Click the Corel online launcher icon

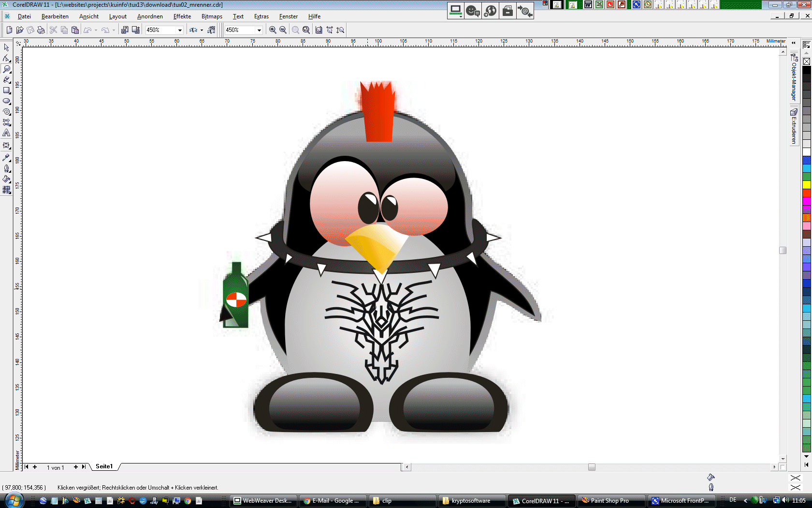pos(211,30)
